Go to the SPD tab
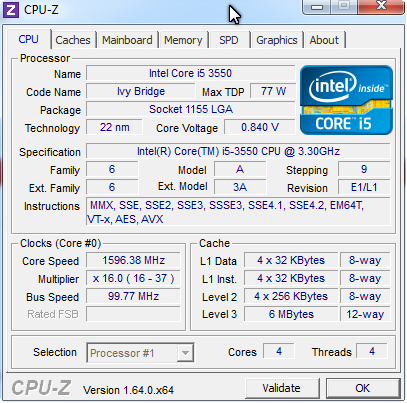Viewport: 407px width, 403px height. 229,40
